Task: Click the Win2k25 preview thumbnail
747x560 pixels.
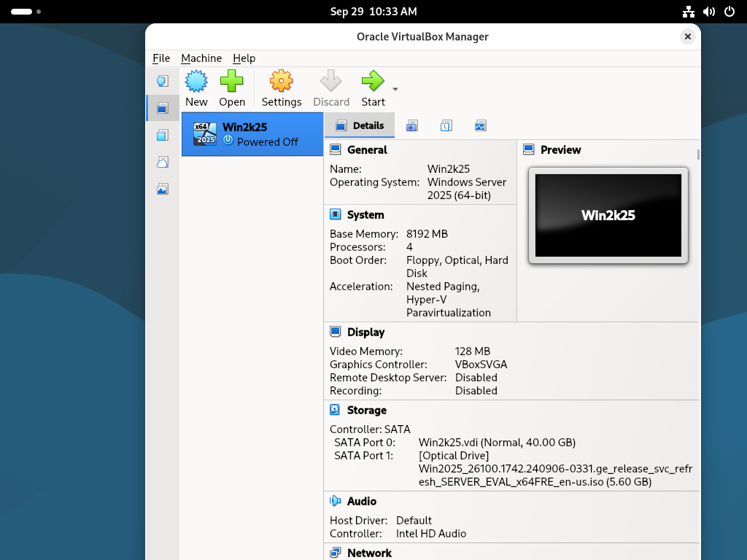Action: (x=608, y=215)
